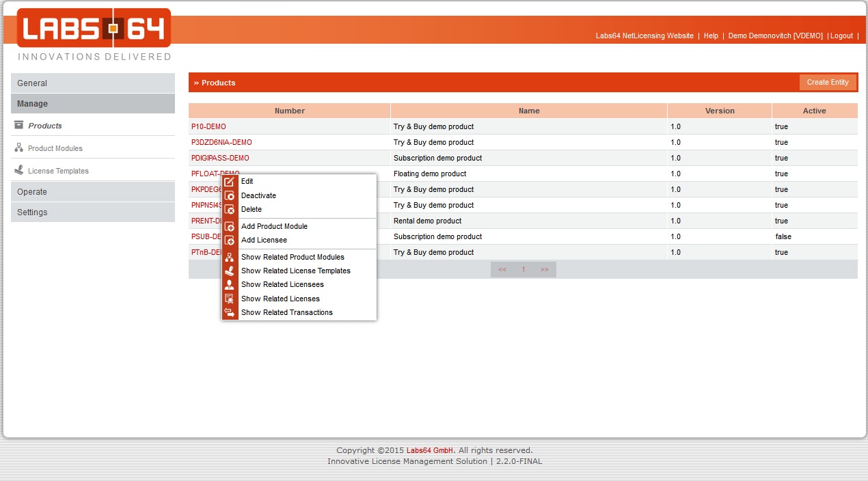Image resolution: width=868 pixels, height=481 pixels.
Task: Click the Deactivate icon beside Deactivate entry
Action: tap(230, 195)
